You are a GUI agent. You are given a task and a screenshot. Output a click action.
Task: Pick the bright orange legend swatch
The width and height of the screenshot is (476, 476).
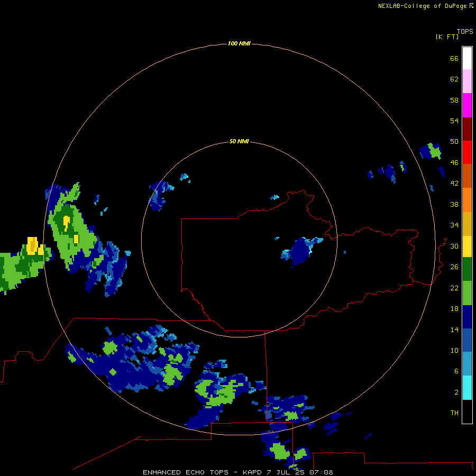(467, 200)
